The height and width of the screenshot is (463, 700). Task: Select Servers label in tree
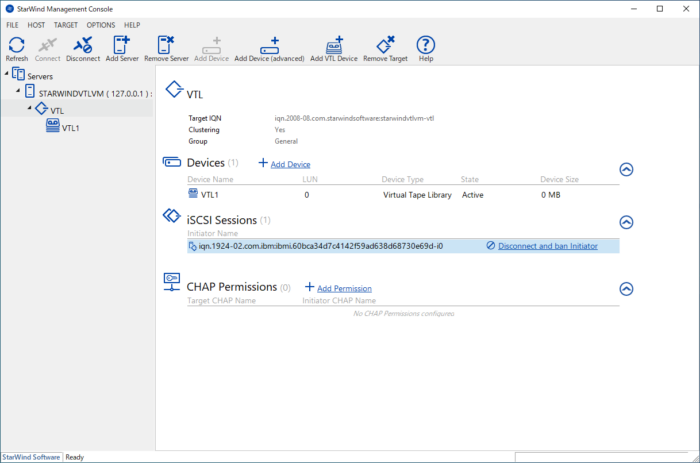(x=40, y=76)
